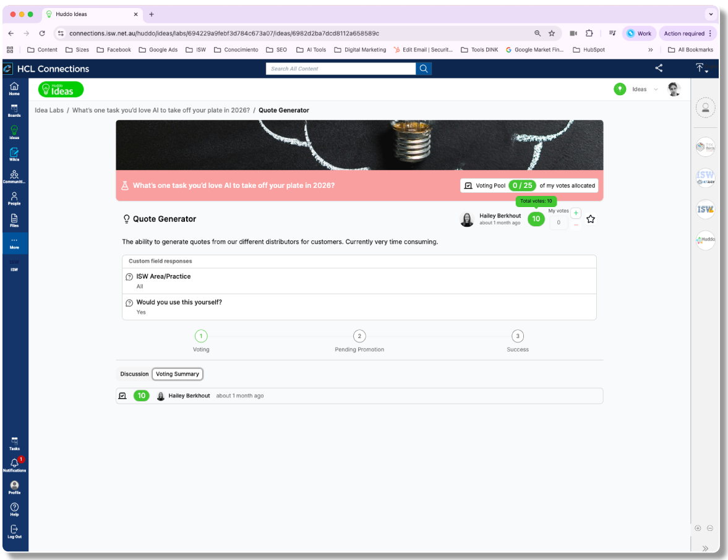The image size is (728, 560).
Task: Open the Ideas dropdown at top right
Action: tap(645, 90)
